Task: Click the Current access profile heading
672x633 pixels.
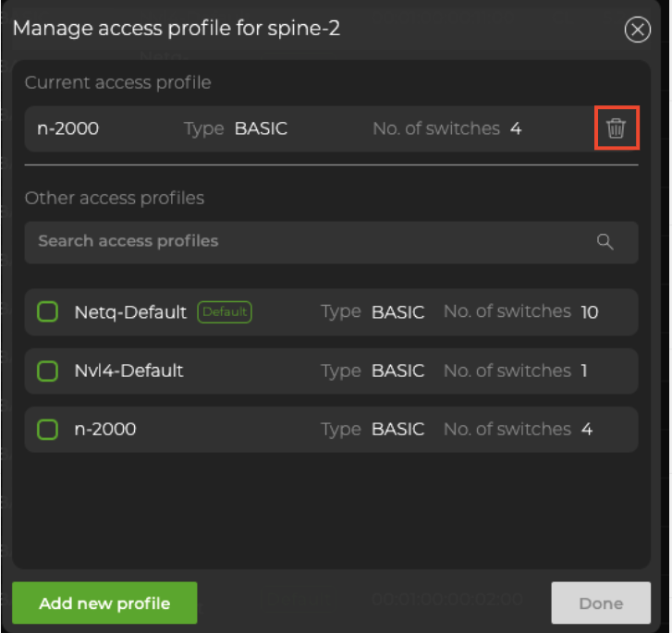Action: tap(117, 83)
